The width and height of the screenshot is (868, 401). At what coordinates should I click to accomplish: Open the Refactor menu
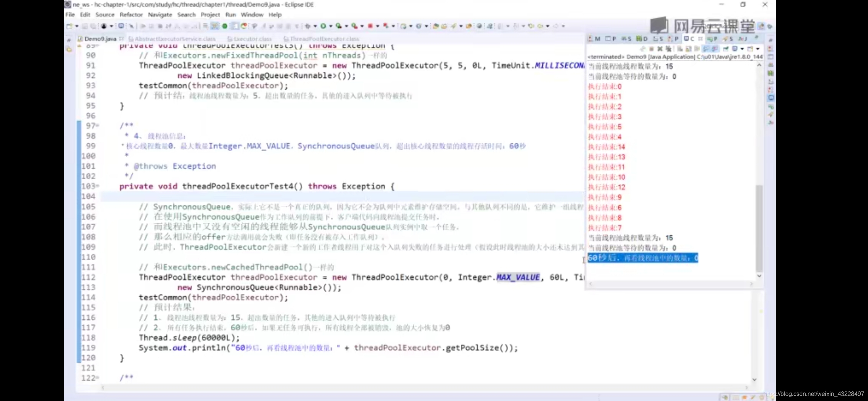(131, 14)
